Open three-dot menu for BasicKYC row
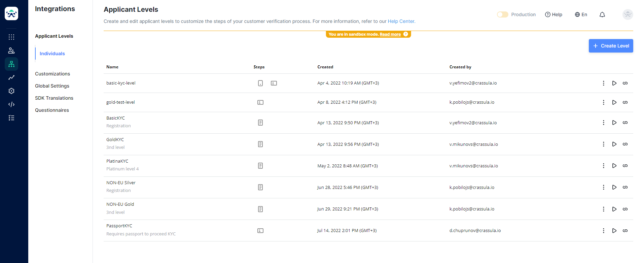Screen dimensions: 644x263 603,123
